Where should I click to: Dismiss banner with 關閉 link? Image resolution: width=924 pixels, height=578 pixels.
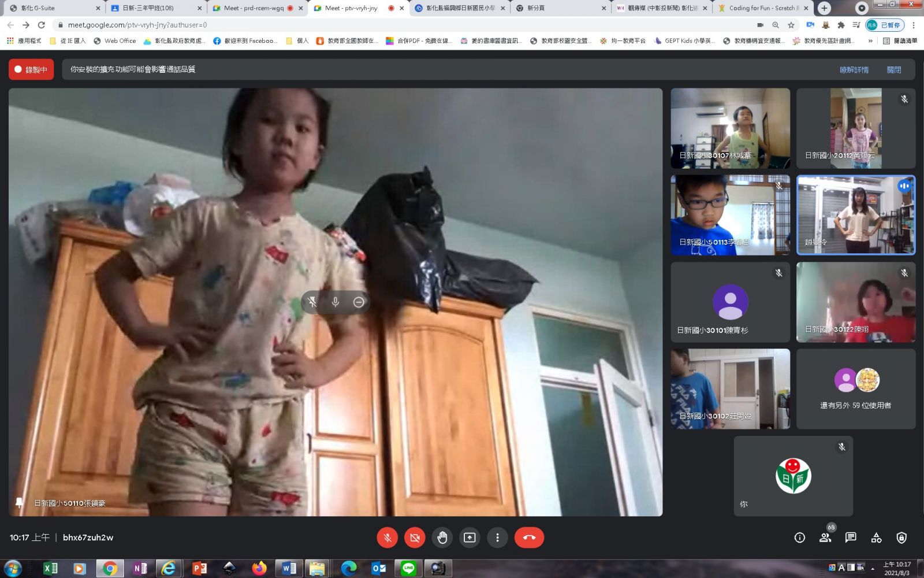894,69
